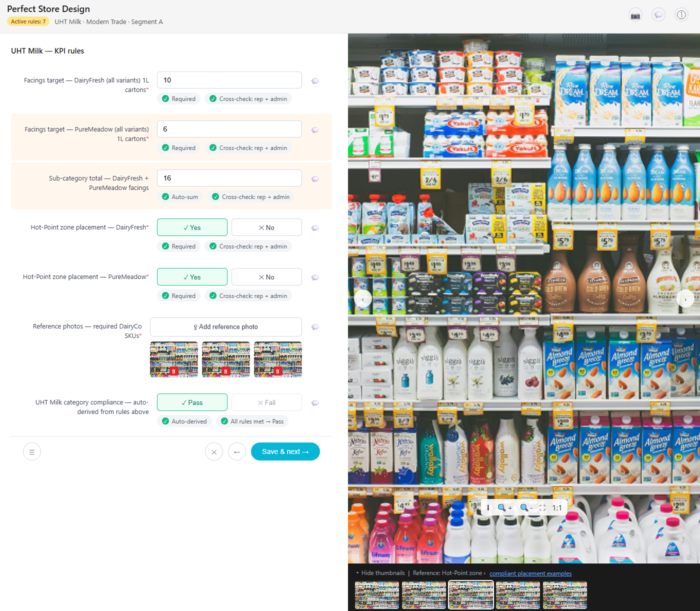This screenshot has height=611, width=700.
Task: Zoom out of the shelf photo
Action: click(x=526, y=507)
